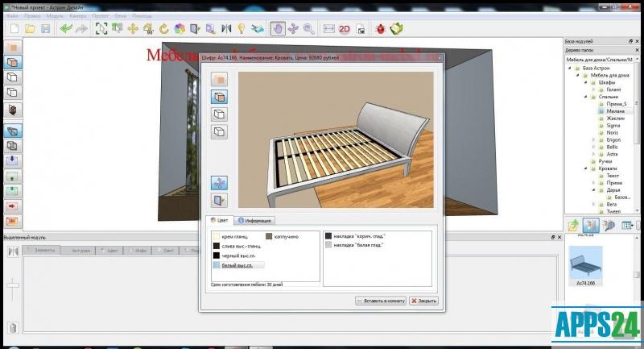
Task: Click the color wheel palette icon
Action: tap(180, 28)
